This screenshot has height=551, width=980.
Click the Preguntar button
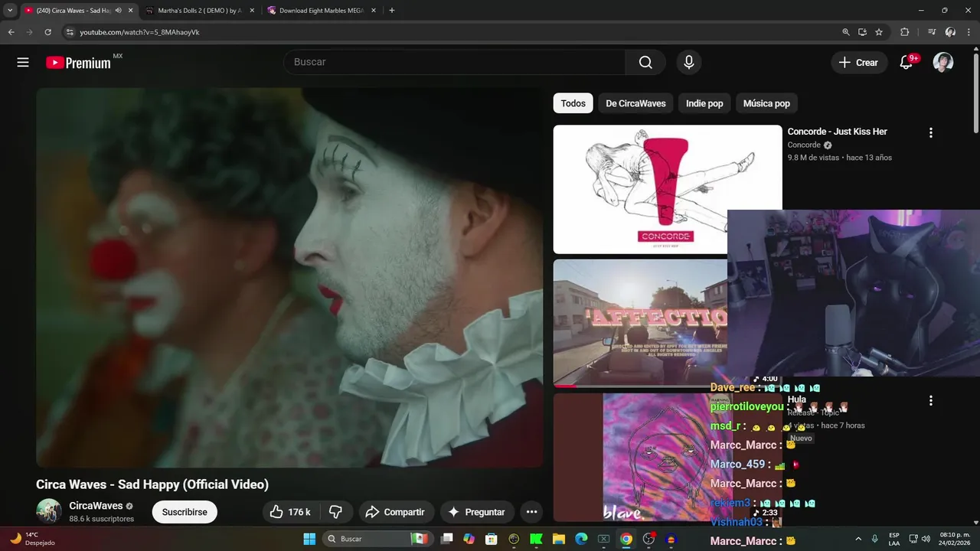pos(476,512)
